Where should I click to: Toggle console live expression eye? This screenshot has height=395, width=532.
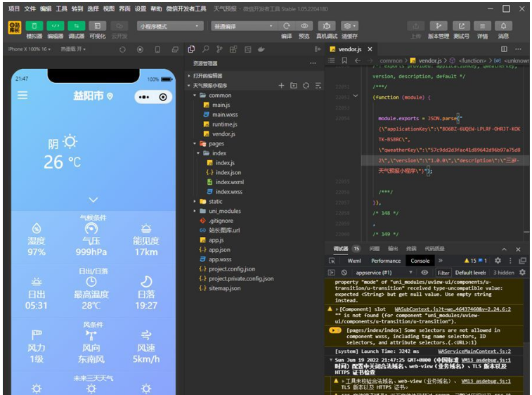point(424,273)
